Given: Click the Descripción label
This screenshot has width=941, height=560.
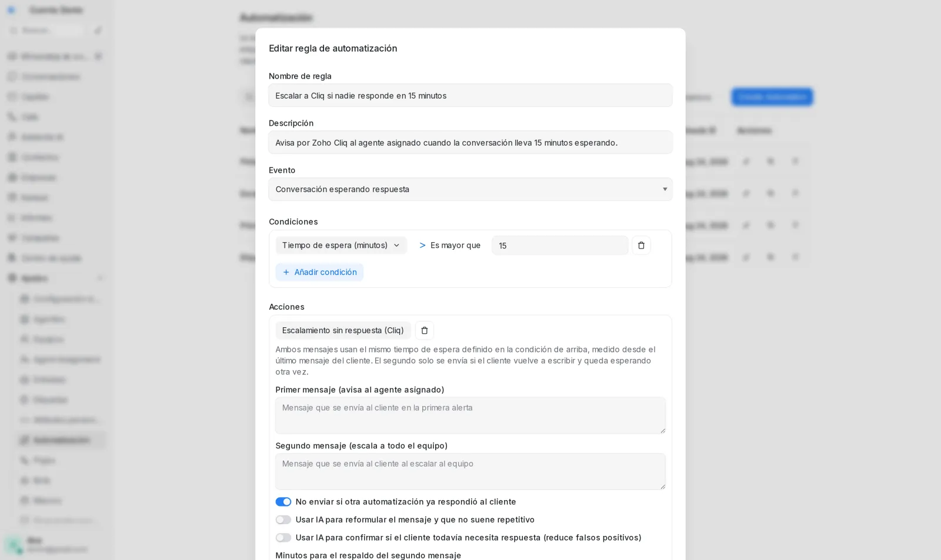Looking at the screenshot, I should pos(291,123).
